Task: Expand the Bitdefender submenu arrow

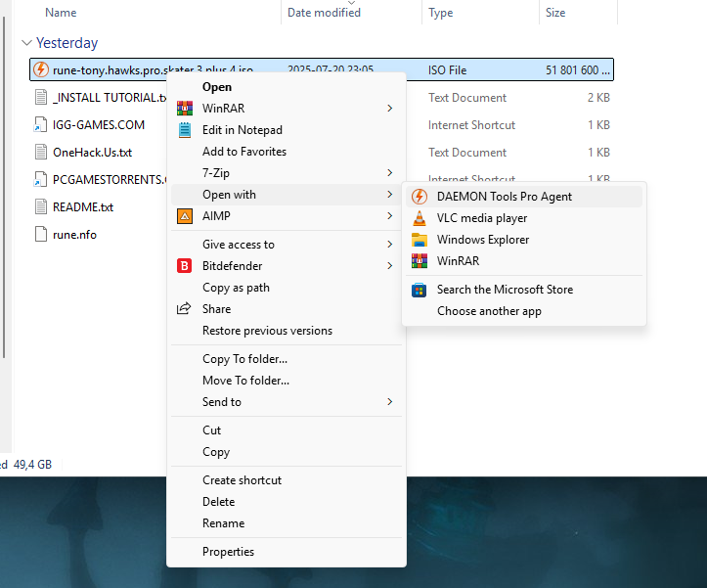Action: click(389, 266)
